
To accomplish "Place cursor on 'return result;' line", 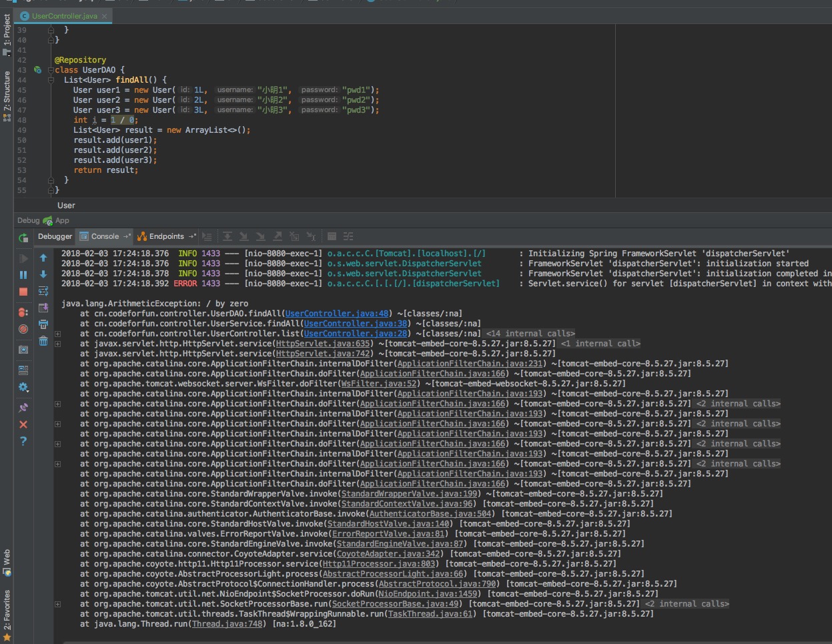I will 106,170.
